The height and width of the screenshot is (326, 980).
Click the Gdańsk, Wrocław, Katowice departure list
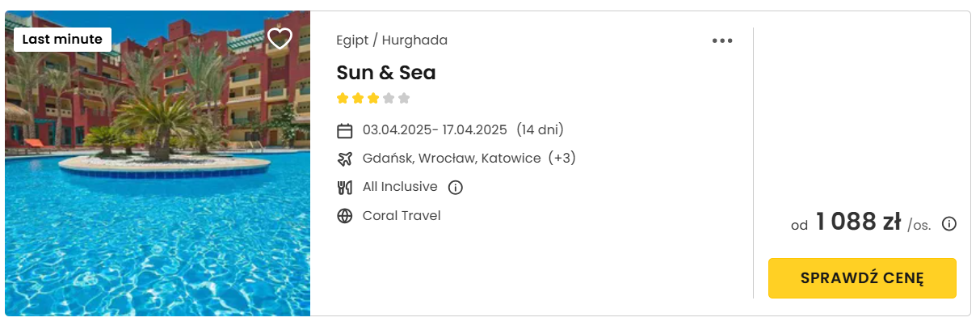click(452, 159)
